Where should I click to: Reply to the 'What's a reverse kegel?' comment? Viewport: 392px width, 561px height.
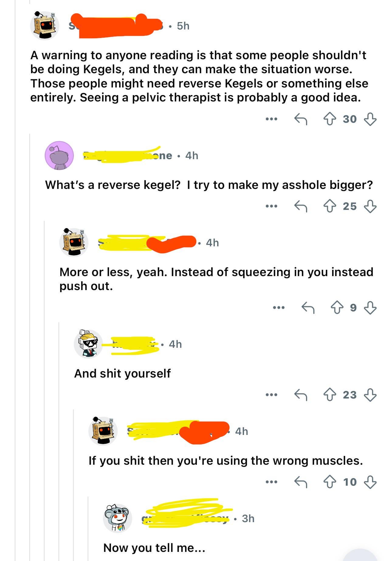coord(301,206)
